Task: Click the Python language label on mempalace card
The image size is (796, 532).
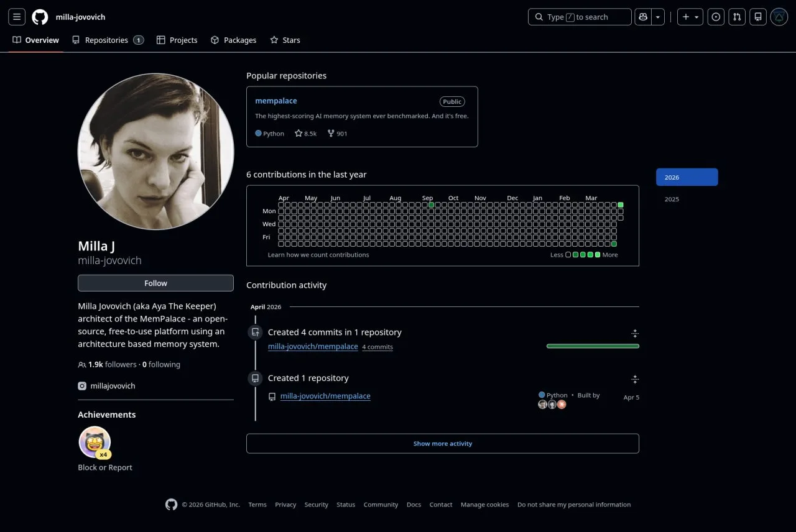Action: [269, 133]
